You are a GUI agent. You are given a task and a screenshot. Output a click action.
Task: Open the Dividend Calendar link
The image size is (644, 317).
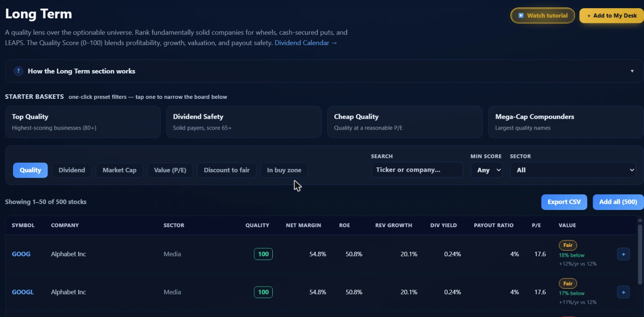click(306, 43)
